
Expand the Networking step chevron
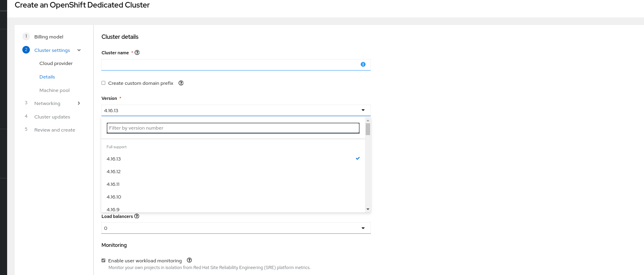point(79,103)
